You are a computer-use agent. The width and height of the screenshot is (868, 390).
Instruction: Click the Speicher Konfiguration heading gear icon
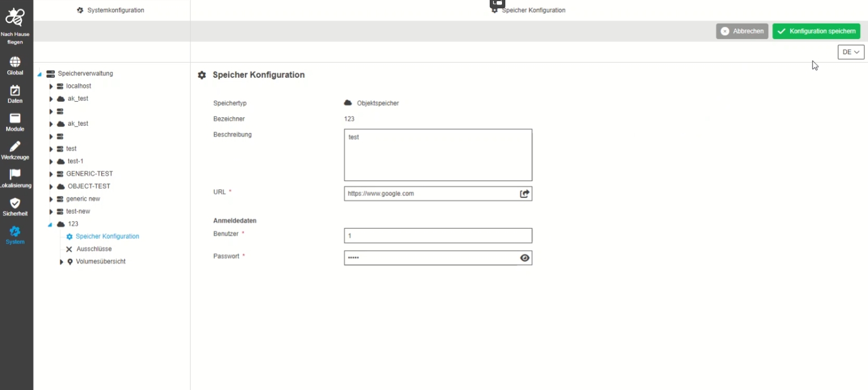202,75
